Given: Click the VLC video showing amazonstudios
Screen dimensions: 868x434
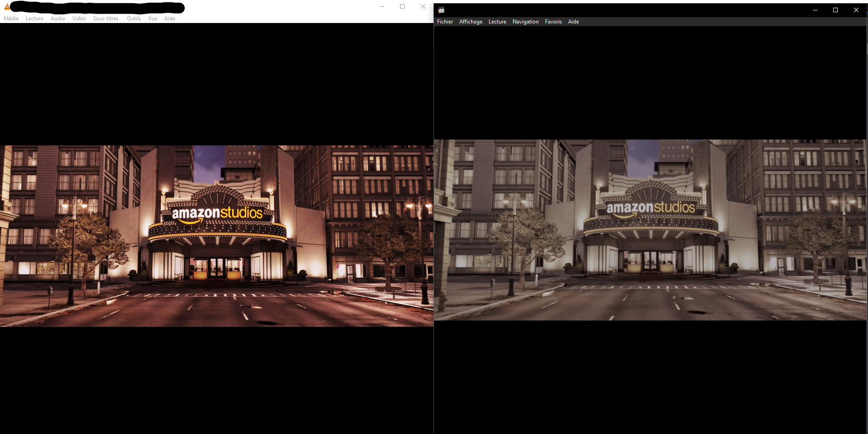Looking at the screenshot, I should [x=217, y=236].
